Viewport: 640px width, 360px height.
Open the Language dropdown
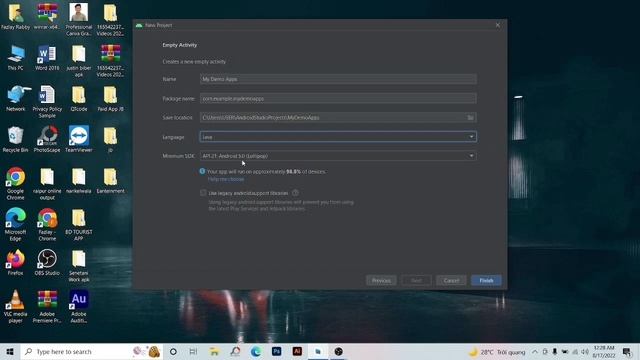338,137
